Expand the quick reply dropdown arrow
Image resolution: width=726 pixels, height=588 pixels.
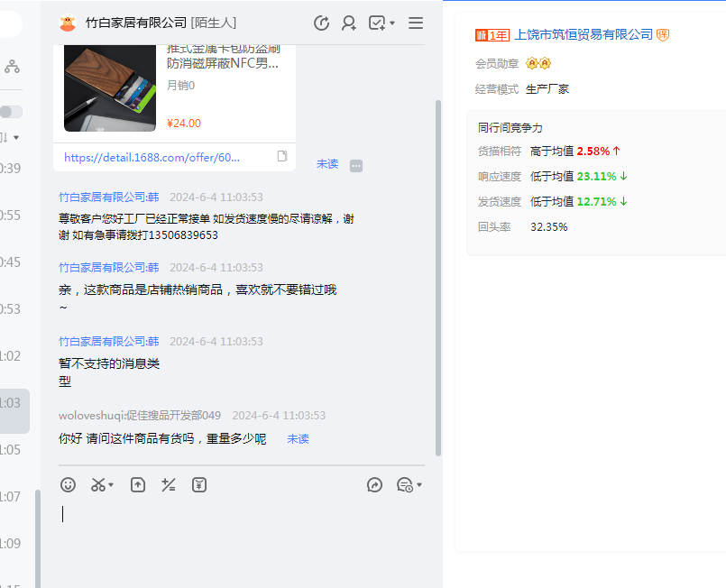point(419,485)
